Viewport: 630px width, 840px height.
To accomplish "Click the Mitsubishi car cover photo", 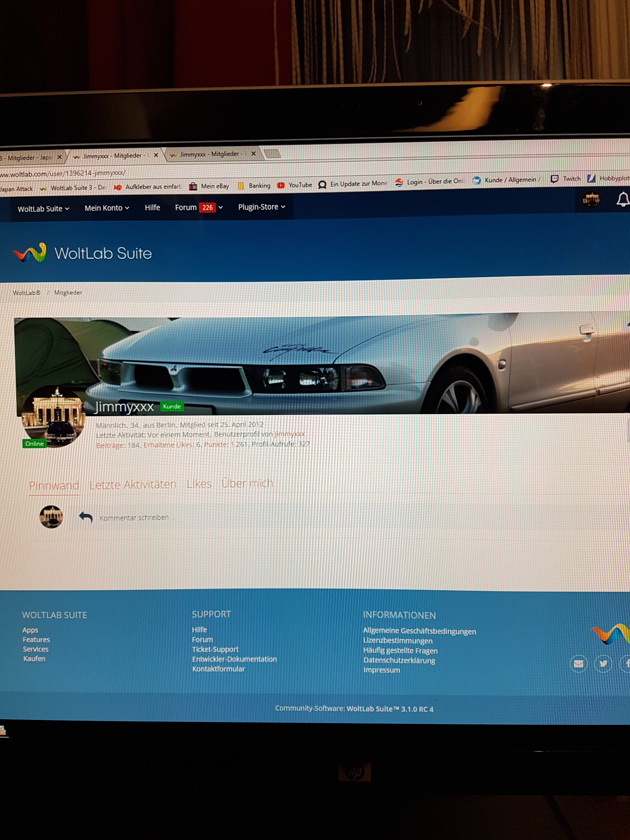I will pos(322,365).
